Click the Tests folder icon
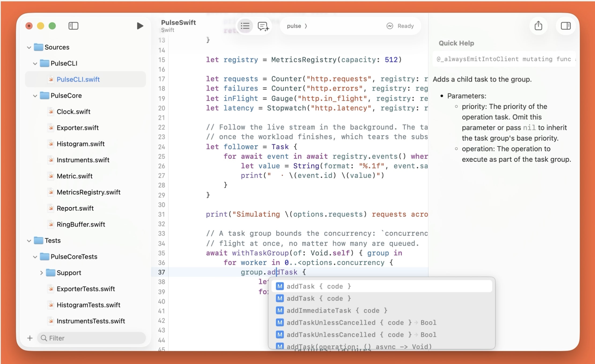595x364 pixels. pyautogui.click(x=39, y=240)
